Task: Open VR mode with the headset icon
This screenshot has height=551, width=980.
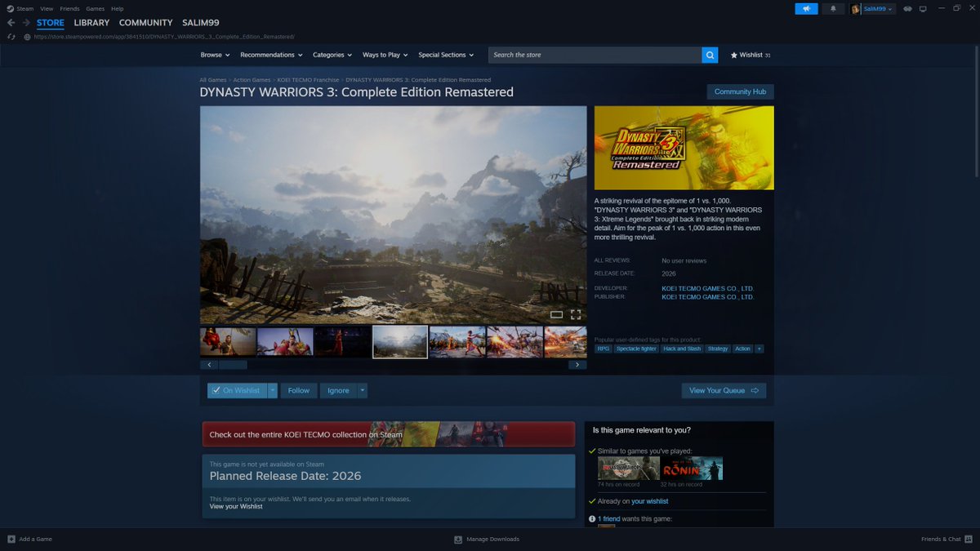Action: (x=907, y=9)
